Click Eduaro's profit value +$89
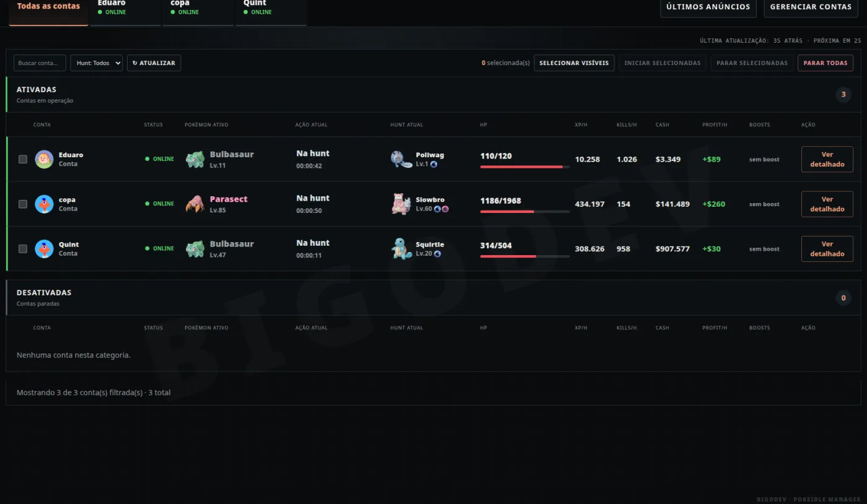 712,159
